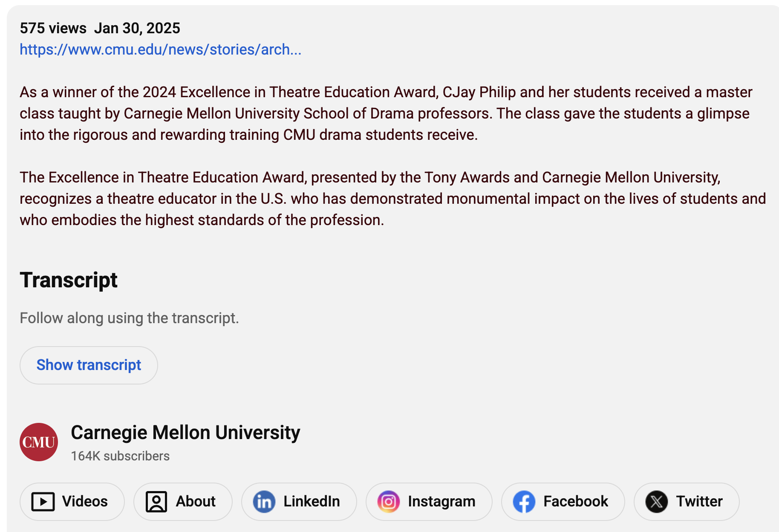Click the paragraph starting 'The Excellence in Theatre'
779x532 pixels.
click(392, 199)
